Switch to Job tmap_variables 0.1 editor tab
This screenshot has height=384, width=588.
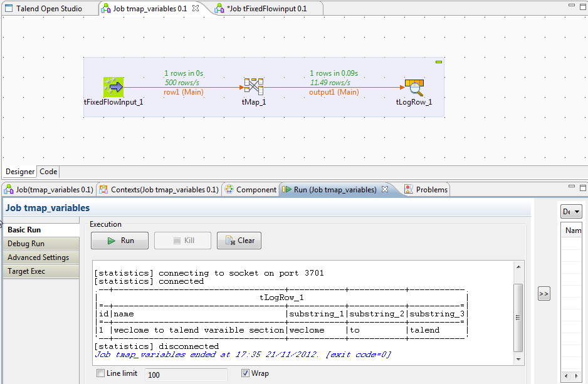coord(150,8)
